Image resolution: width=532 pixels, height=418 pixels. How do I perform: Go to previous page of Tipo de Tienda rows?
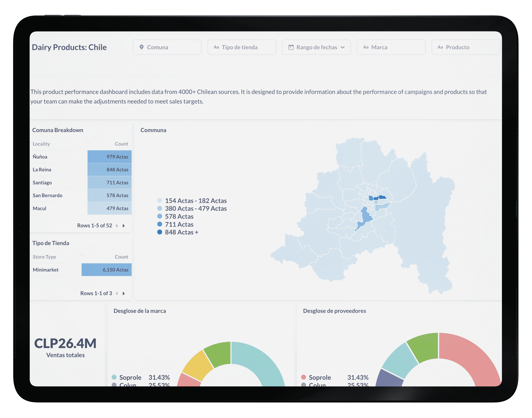[117, 293]
